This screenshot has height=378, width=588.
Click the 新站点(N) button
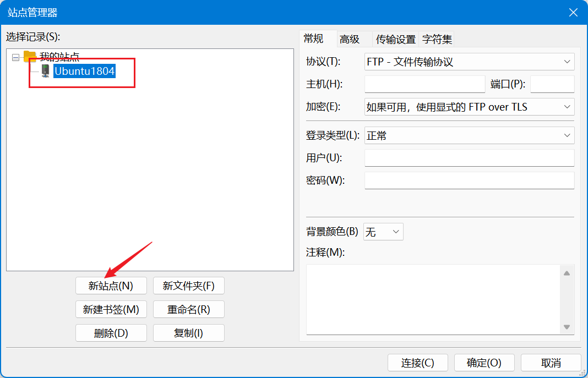pos(111,286)
